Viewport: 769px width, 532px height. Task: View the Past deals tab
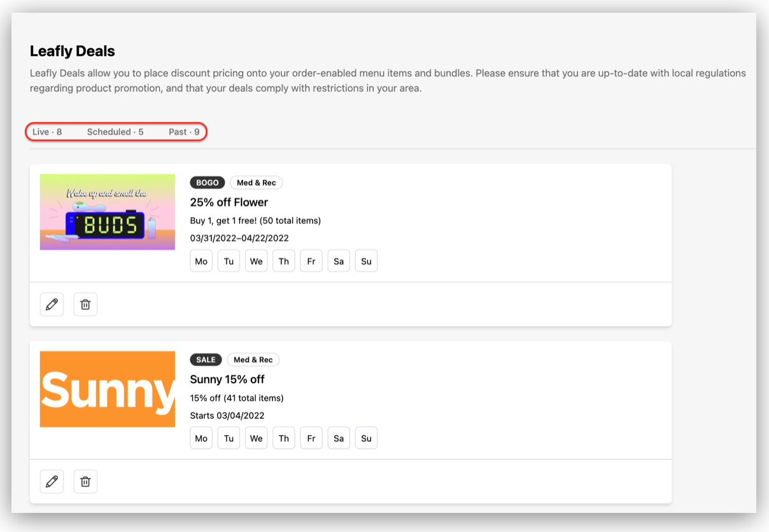184,132
